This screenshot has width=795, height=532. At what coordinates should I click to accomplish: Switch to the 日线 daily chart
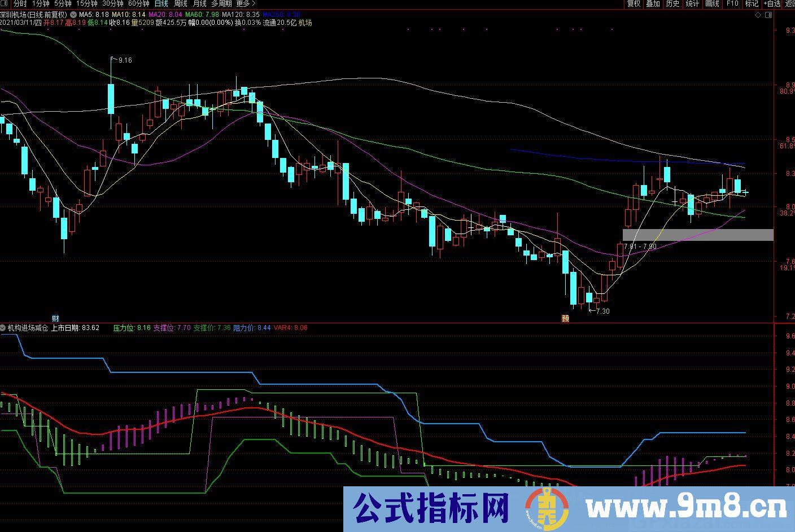[161, 3]
